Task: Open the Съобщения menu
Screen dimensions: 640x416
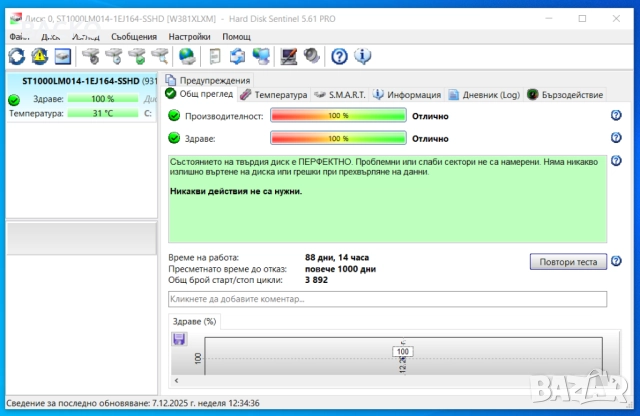Action: 133,36
